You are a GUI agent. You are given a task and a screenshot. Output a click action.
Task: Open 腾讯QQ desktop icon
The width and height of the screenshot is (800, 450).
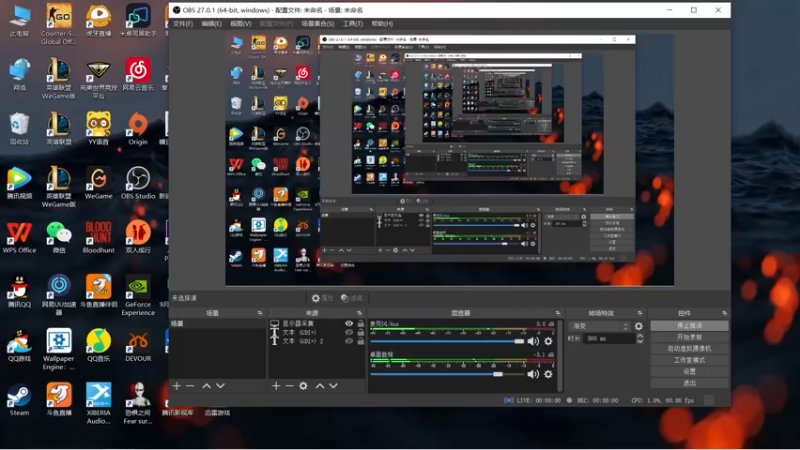pyautogui.click(x=19, y=292)
